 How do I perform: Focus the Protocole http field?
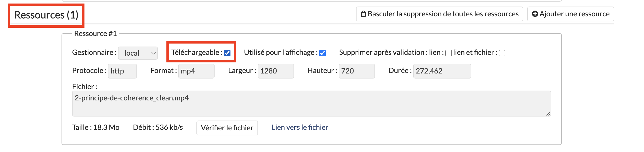[122, 71]
